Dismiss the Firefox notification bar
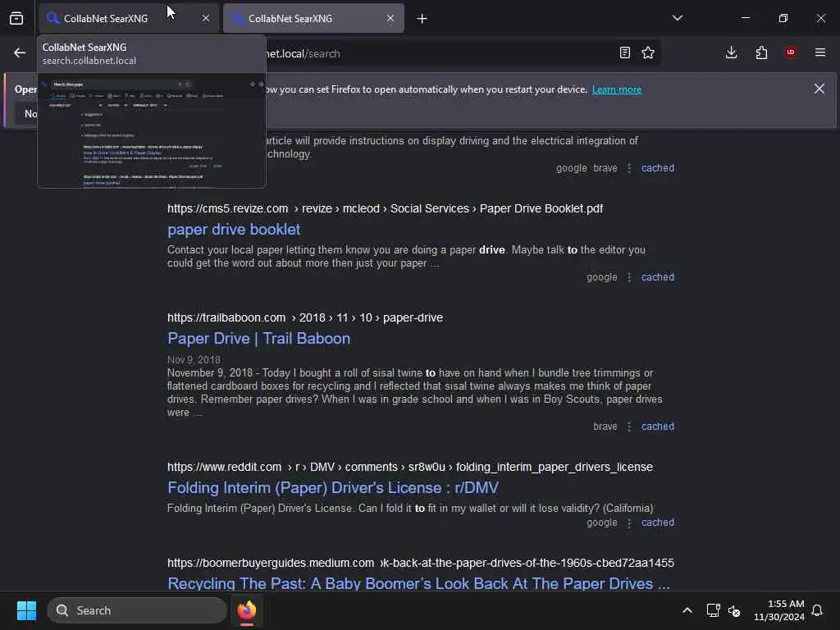The image size is (840, 630). [819, 89]
